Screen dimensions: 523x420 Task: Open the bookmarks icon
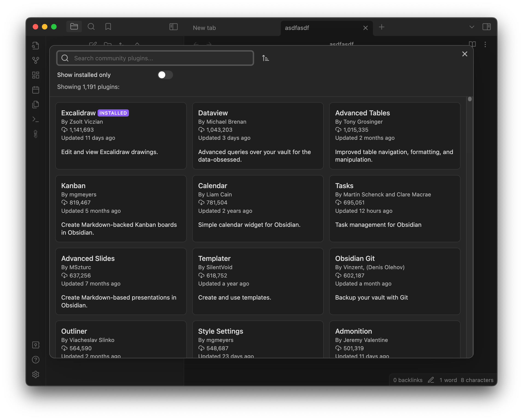pyautogui.click(x=108, y=26)
